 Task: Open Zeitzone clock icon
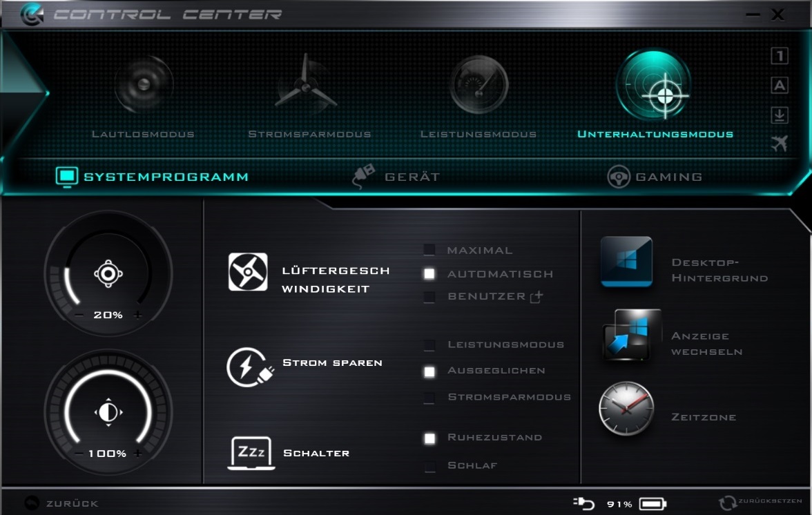coord(626,409)
